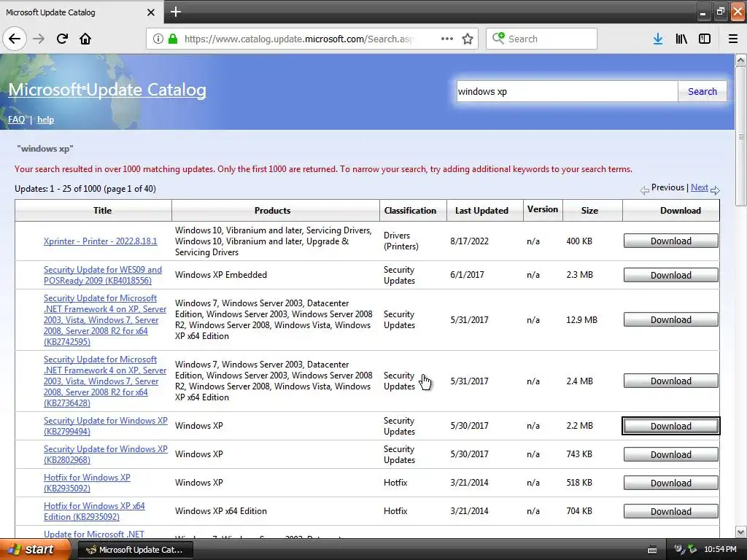Open Security Update for WES09 KB4018556 link

click(102, 275)
